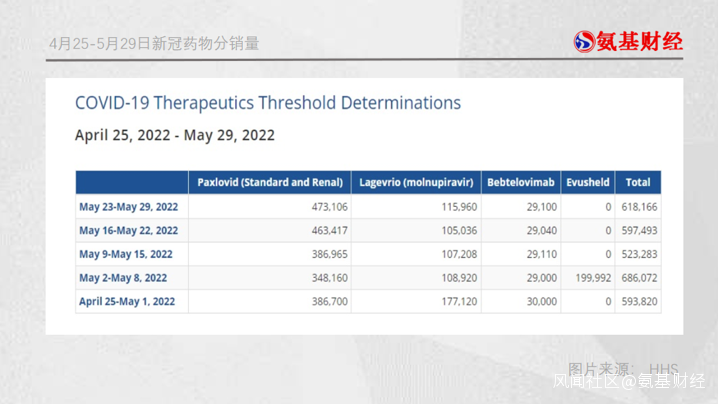Click the slide title 4月25-5月29日新冠药物分销量
Viewport: 718px width, 404px height.
[153, 43]
